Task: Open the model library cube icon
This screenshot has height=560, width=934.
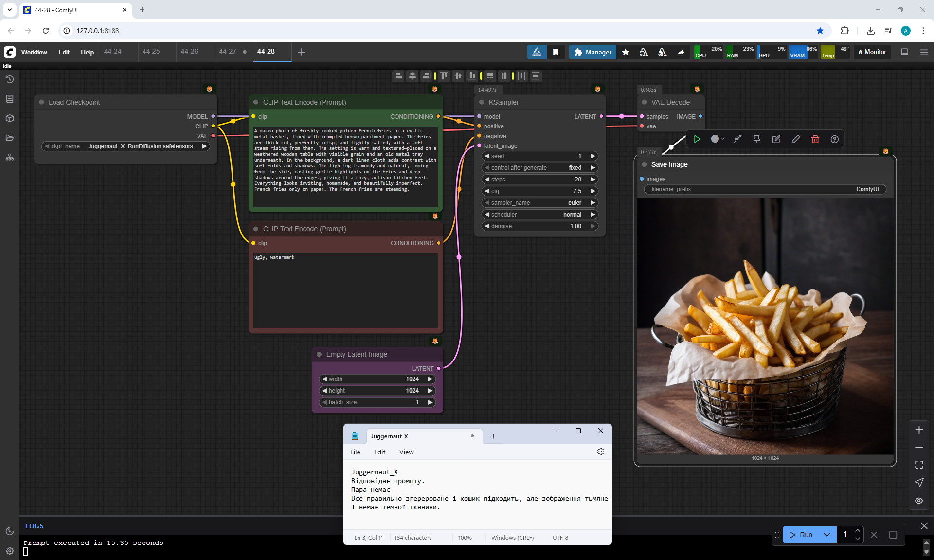Action: tap(9, 118)
